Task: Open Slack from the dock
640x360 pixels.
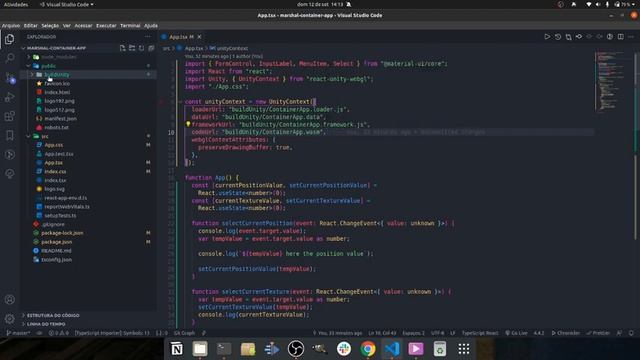Action: (x=344, y=349)
